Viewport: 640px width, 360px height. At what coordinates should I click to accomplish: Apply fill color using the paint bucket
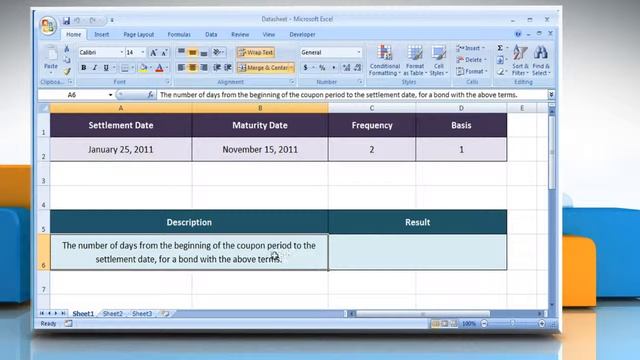(143, 68)
